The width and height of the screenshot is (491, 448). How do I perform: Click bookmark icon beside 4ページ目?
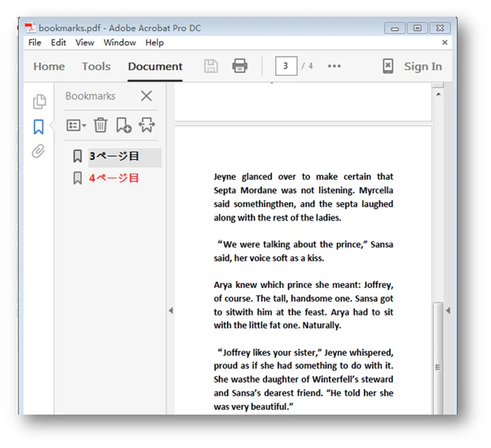[77, 178]
